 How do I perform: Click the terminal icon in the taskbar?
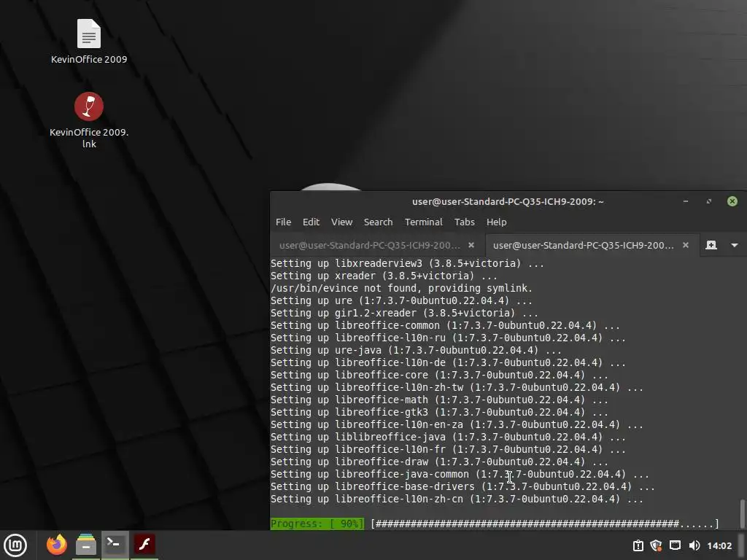coord(115,544)
